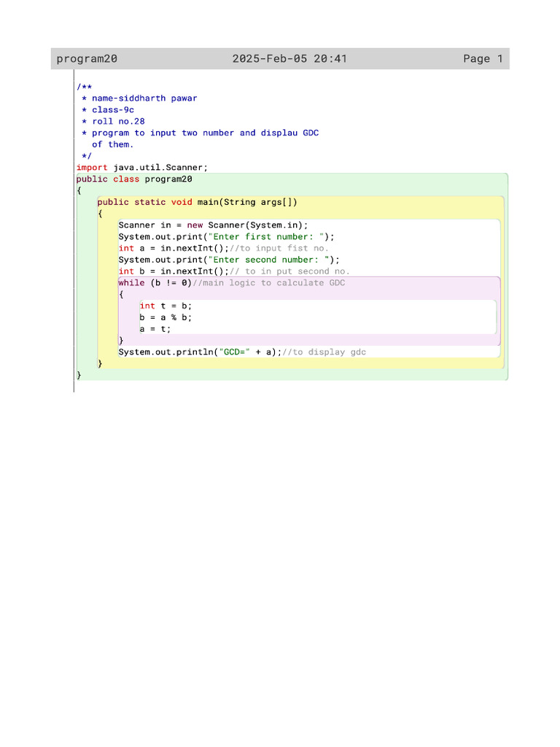Click the '/**' comment opening line
This screenshot has width=560, height=747.
[x=85, y=87]
